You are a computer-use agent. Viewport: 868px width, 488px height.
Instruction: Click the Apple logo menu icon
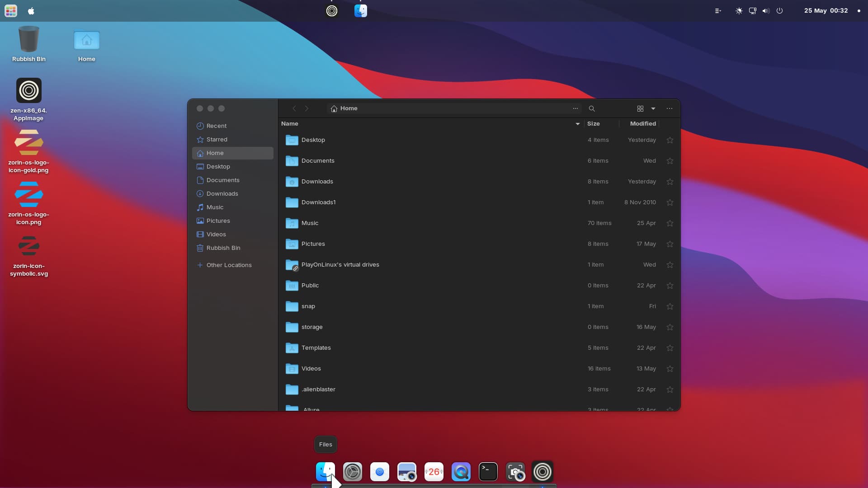pyautogui.click(x=31, y=11)
